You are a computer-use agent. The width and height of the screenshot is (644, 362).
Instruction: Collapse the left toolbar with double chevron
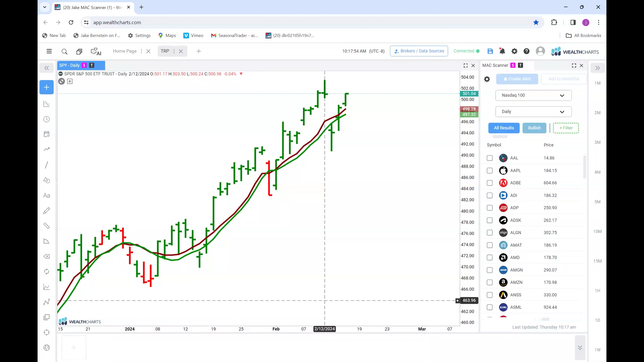[x=47, y=68]
